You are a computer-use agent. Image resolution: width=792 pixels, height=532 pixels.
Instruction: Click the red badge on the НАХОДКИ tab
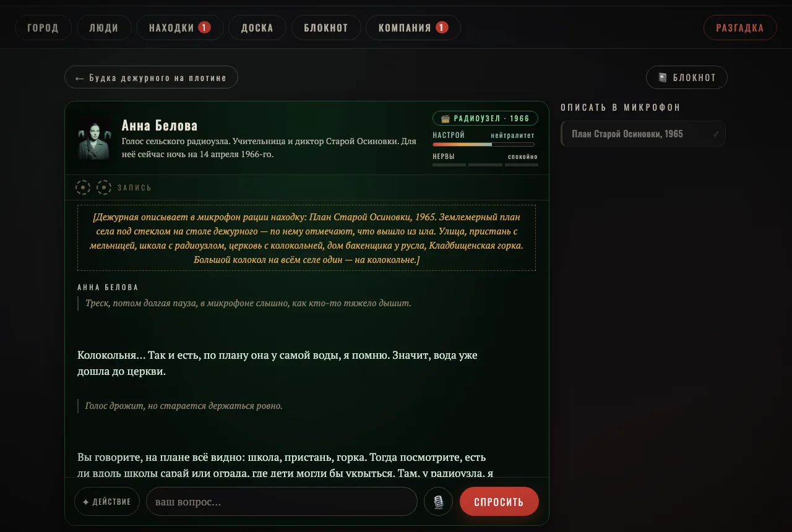coord(205,27)
